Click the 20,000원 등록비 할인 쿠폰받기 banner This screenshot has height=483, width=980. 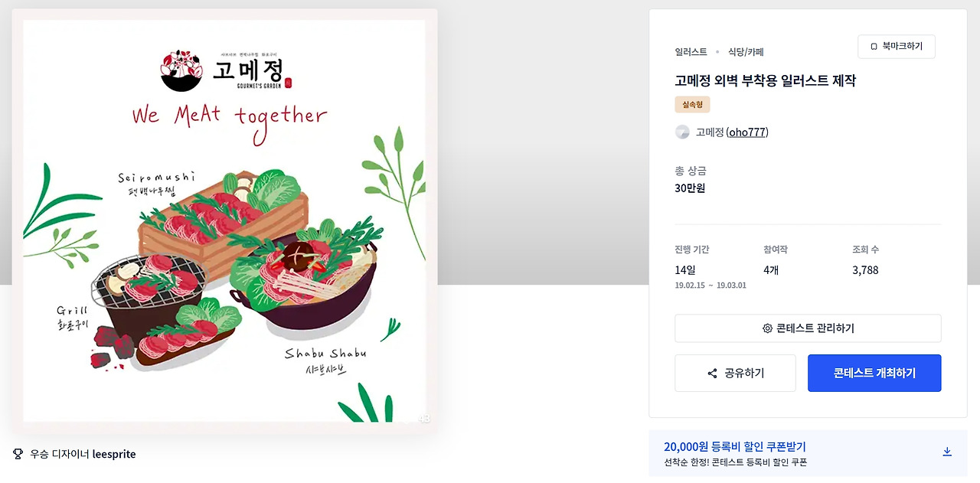808,453
